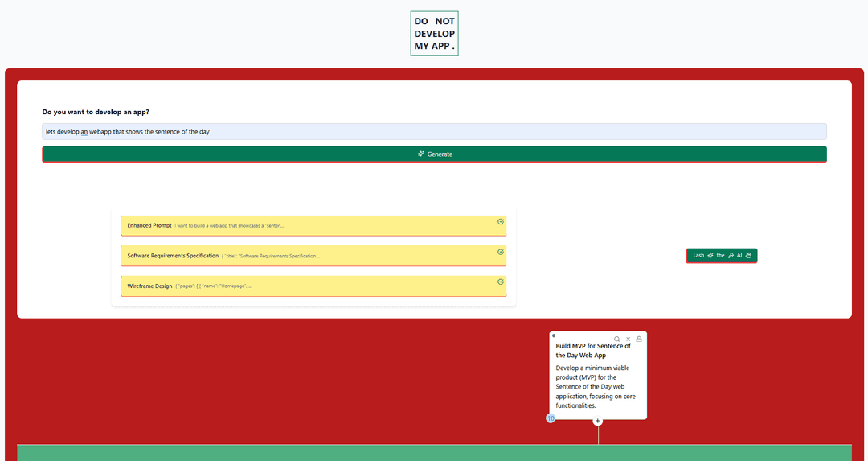Click the Lash the AI button
The width and height of the screenshot is (868, 461).
(x=721, y=255)
